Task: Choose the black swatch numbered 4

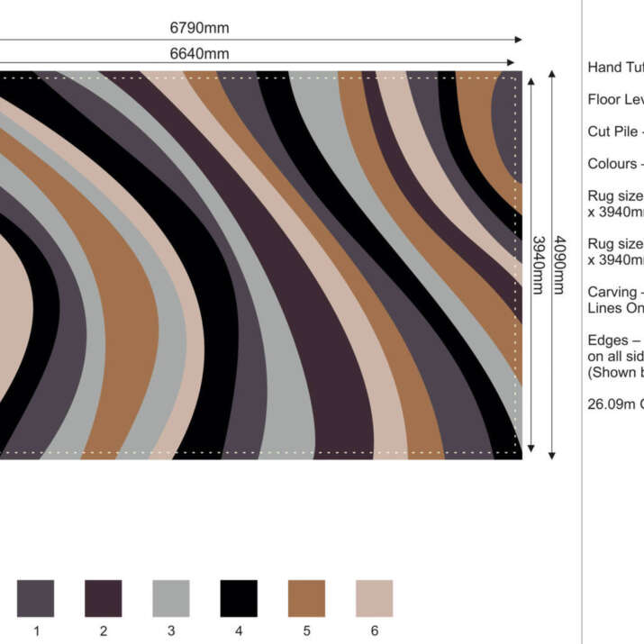Action: tap(239, 598)
